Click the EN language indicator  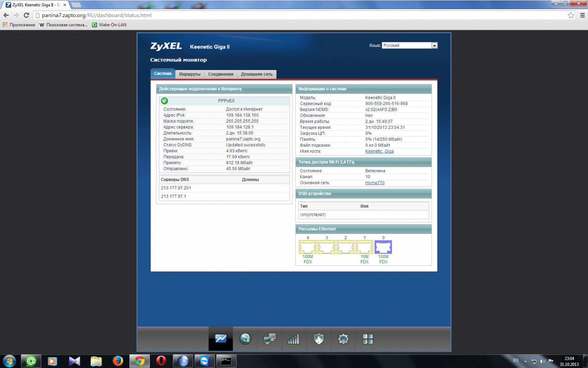tap(515, 360)
